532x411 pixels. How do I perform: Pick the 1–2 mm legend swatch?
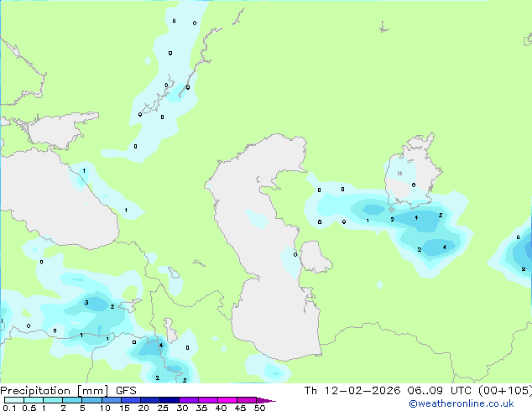53,400
